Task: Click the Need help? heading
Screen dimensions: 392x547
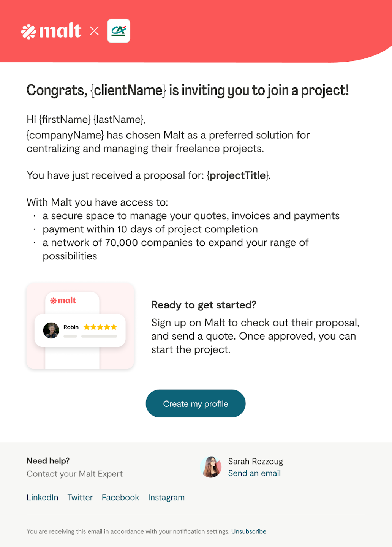Action: click(x=48, y=461)
